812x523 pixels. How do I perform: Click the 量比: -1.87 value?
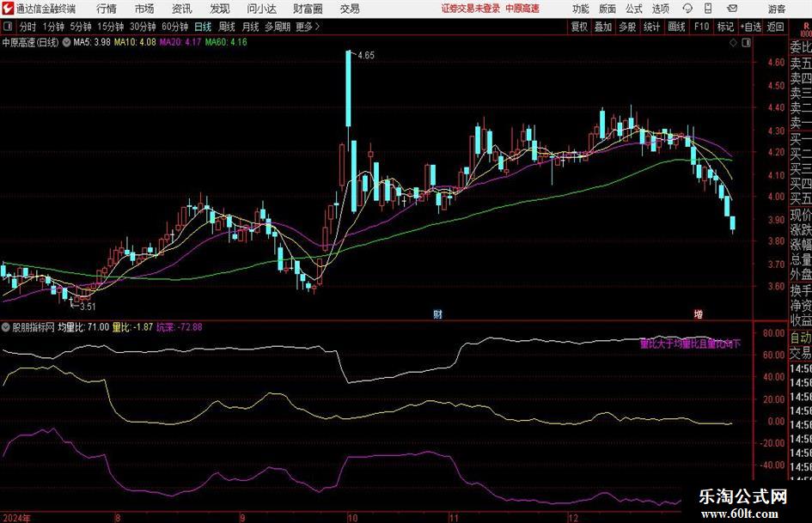(132, 327)
